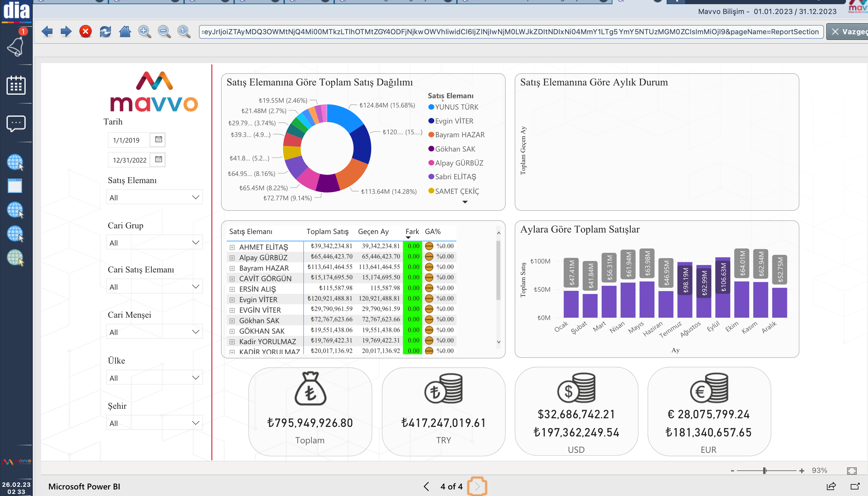
Task: Click the end date field 12/31/2022
Action: [x=129, y=160]
